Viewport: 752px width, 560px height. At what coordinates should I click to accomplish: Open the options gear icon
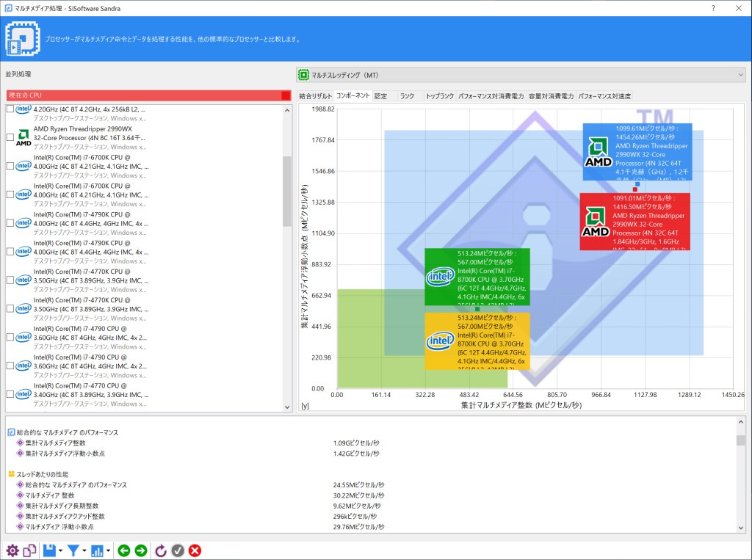pos(12,550)
